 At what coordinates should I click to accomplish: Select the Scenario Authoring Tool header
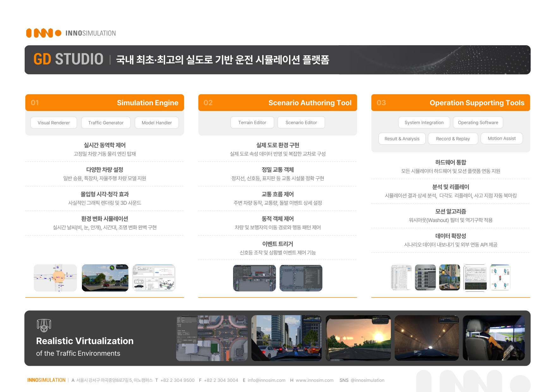[278, 103]
